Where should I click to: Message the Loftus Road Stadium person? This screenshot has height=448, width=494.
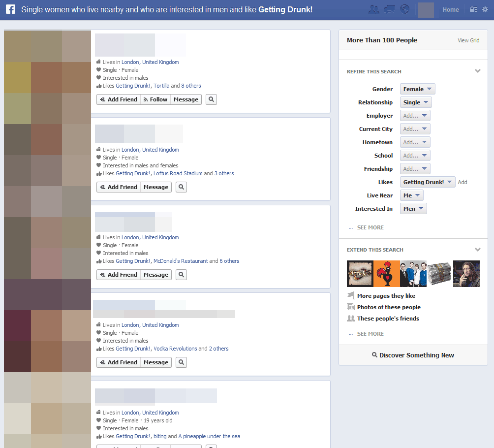pos(156,187)
